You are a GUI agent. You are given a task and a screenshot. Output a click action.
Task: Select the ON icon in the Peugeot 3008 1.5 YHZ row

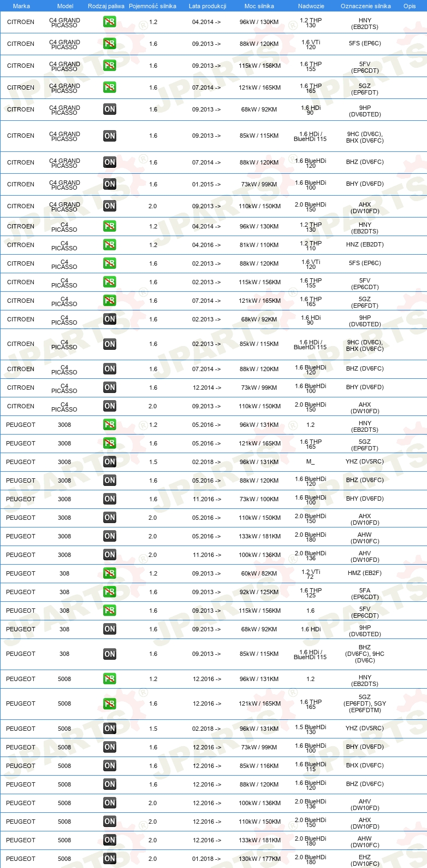[x=110, y=462]
